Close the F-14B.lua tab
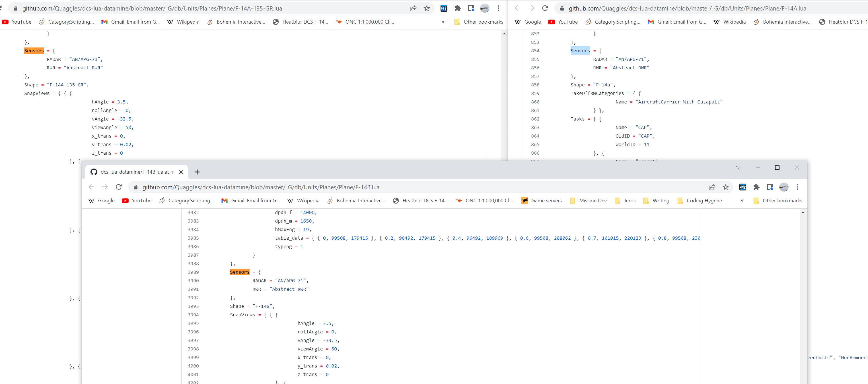The image size is (868, 384). coord(181,172)
